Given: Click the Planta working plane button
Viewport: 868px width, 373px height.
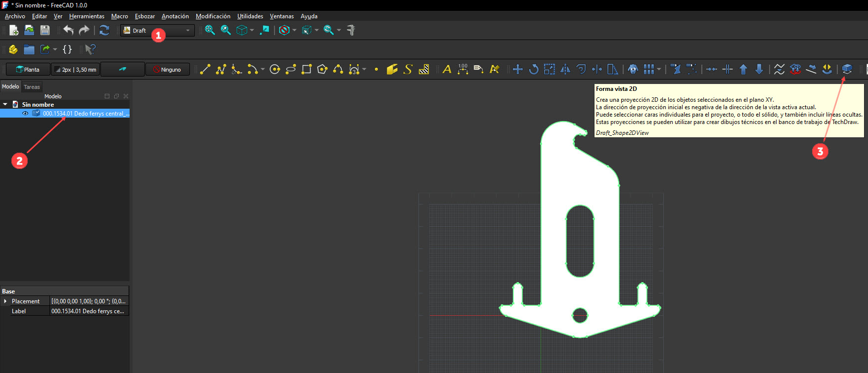Looking at the screenshot, I should pyautogui.click(x=28, y=70).
